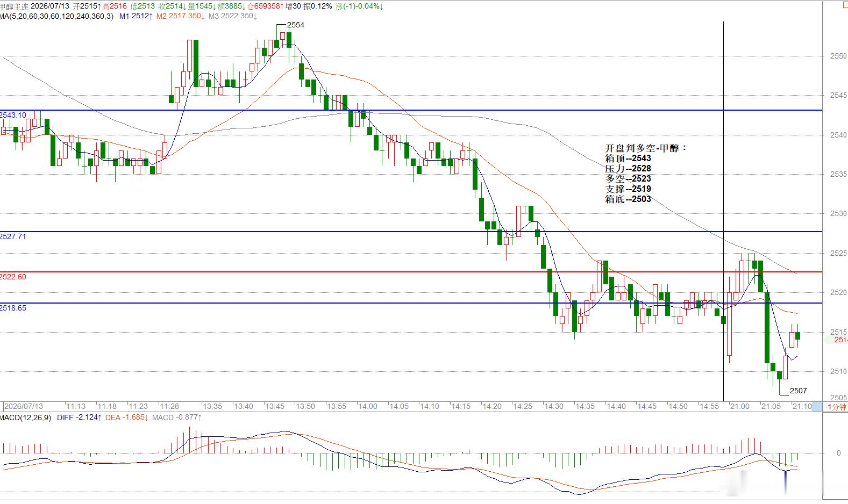This screenshot has width=848, height=504.
Task: Click the 13:35 time axis label
Action: click(x=212, y=406)
